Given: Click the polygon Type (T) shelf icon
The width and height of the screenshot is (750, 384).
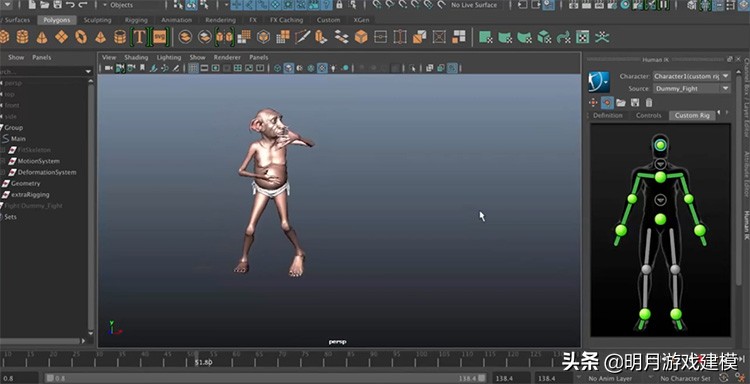Looking at the screenshot, I should tap(139, 37).
